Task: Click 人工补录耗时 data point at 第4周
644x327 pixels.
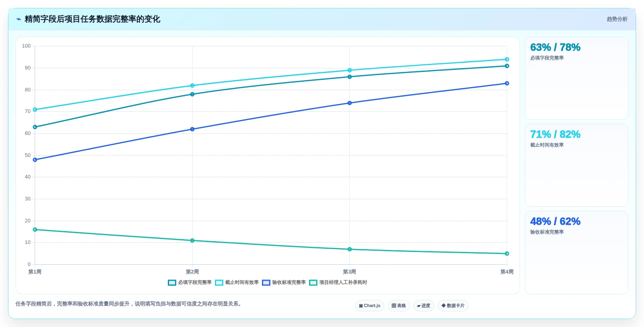Action: tap(507, 254)
